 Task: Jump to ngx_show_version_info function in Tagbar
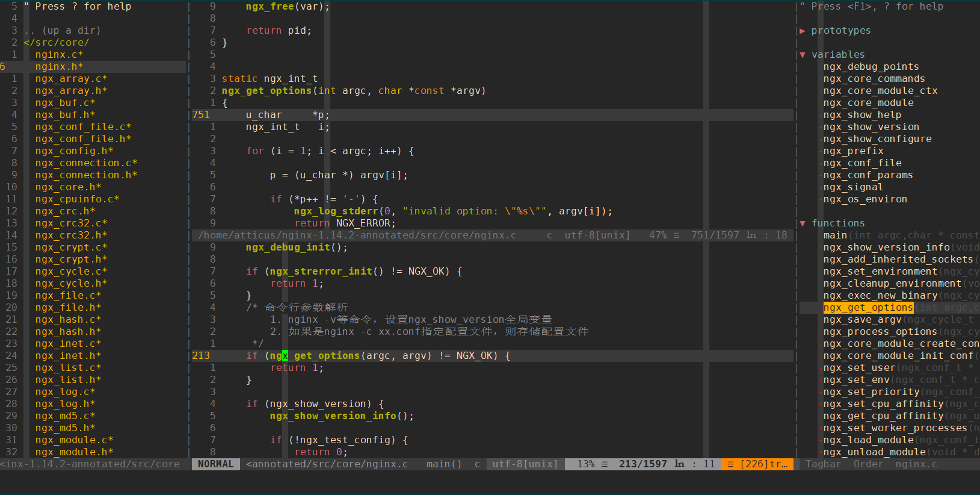pyautogui.click(x=886, y=247)
